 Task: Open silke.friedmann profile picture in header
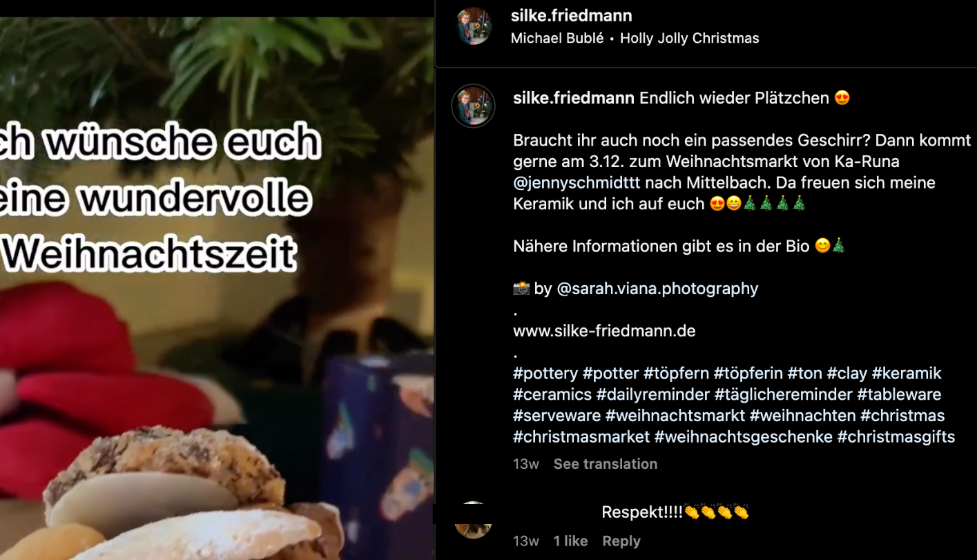click(474, 26)
